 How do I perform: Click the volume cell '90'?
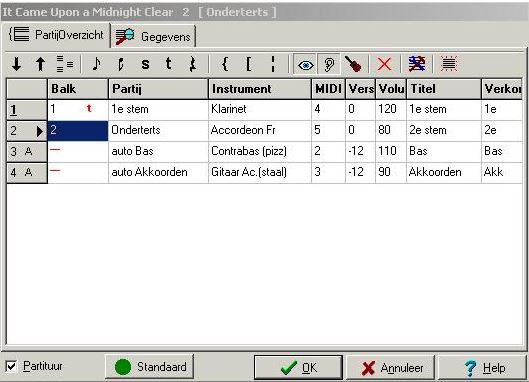(x=391, y=172)
